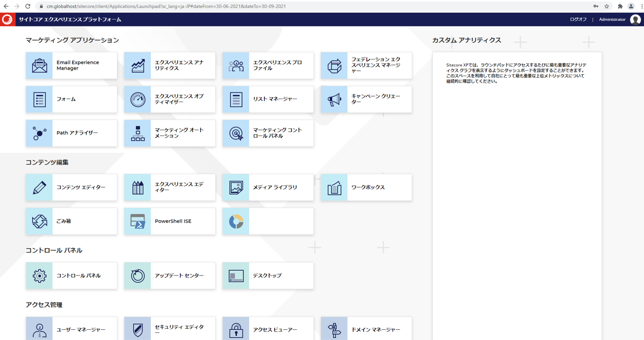Image resolution: width=644 pixels, height=340 pixels.
Task: Click ログオフ link
Action: pos(578,19)
